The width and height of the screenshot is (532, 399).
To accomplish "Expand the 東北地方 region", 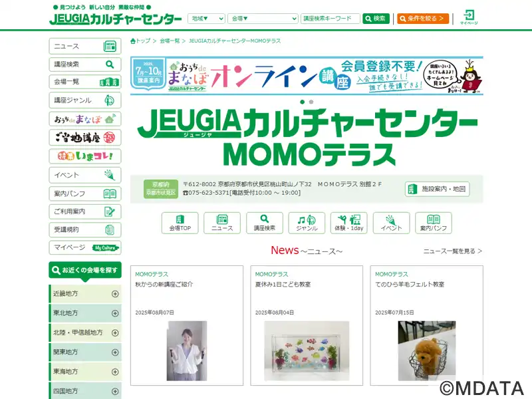I will pos(85,313).
